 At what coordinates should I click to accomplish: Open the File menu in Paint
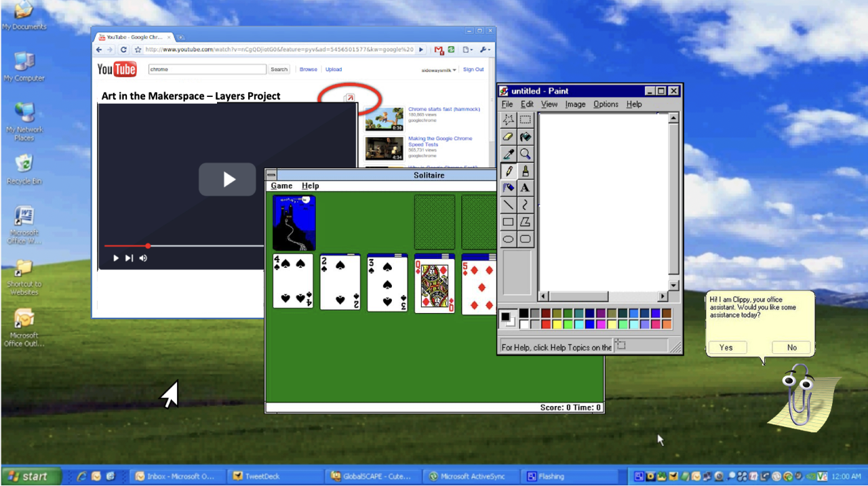[x=507, y=104]
